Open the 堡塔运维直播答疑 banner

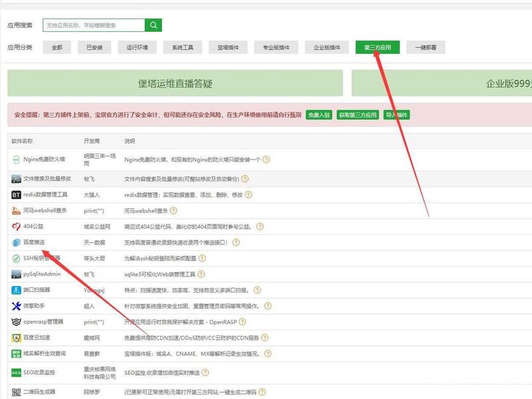pos(175,83)
